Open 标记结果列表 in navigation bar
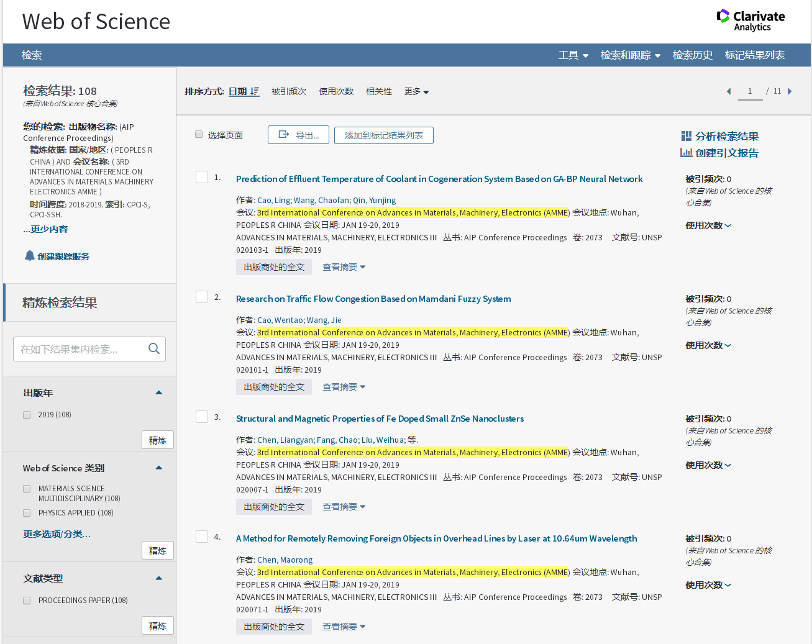The height and width of the screenshot is (644, 812). click(754, 55)
